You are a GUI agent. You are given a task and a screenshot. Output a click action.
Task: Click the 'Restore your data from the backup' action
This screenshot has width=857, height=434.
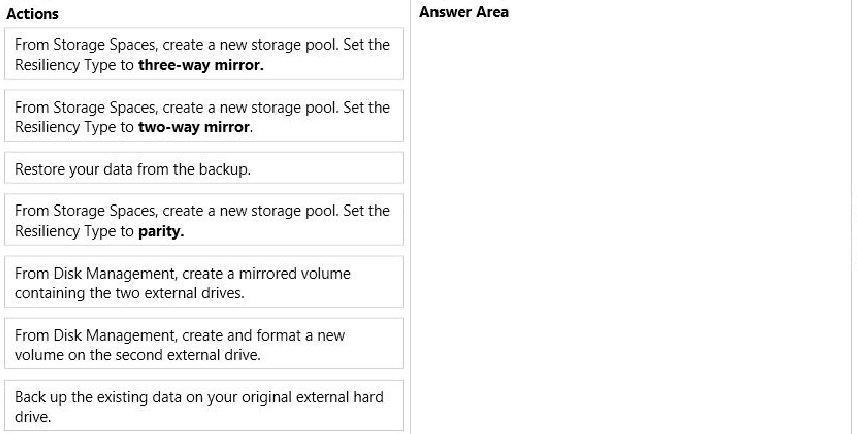click(x=204, y=168)
